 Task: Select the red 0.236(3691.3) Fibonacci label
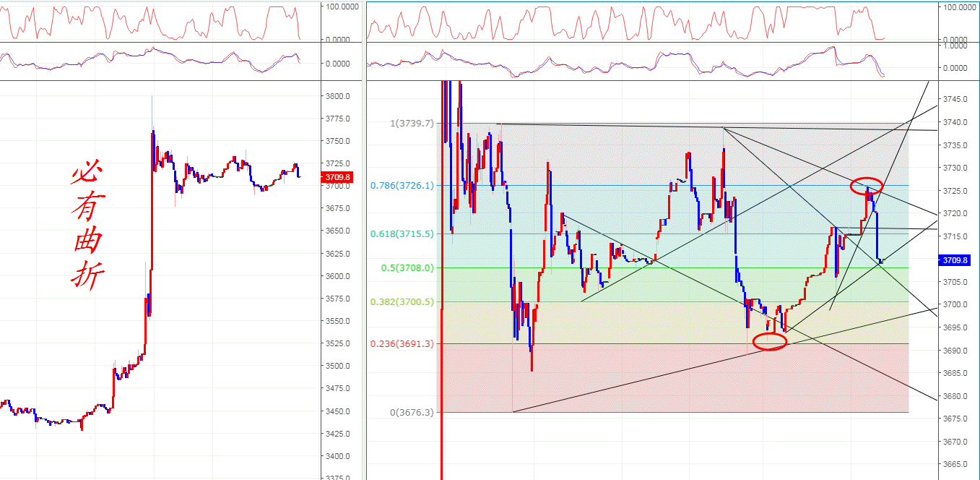[x=402, y=344]
